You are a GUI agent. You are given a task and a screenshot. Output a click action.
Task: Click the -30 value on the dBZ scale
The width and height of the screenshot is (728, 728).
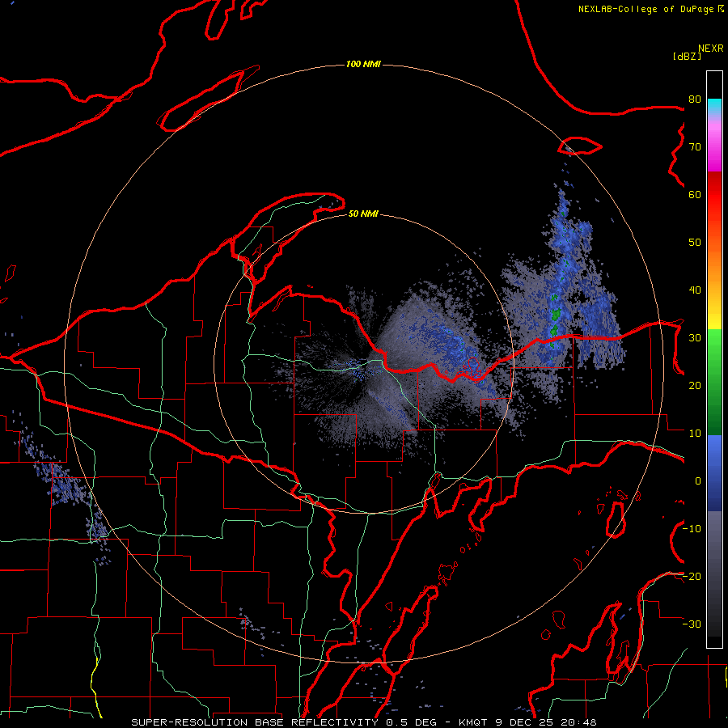coord(692,624)
